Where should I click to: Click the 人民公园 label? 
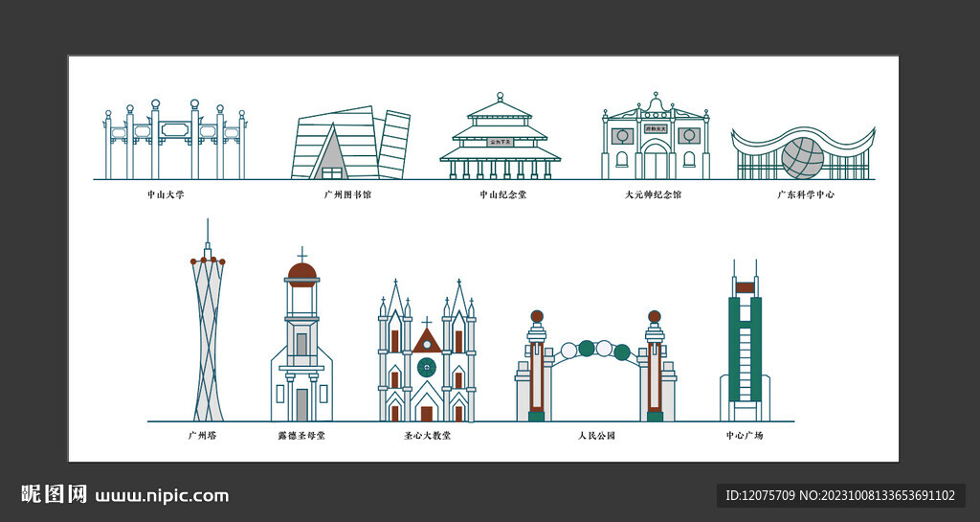(596, 436)
